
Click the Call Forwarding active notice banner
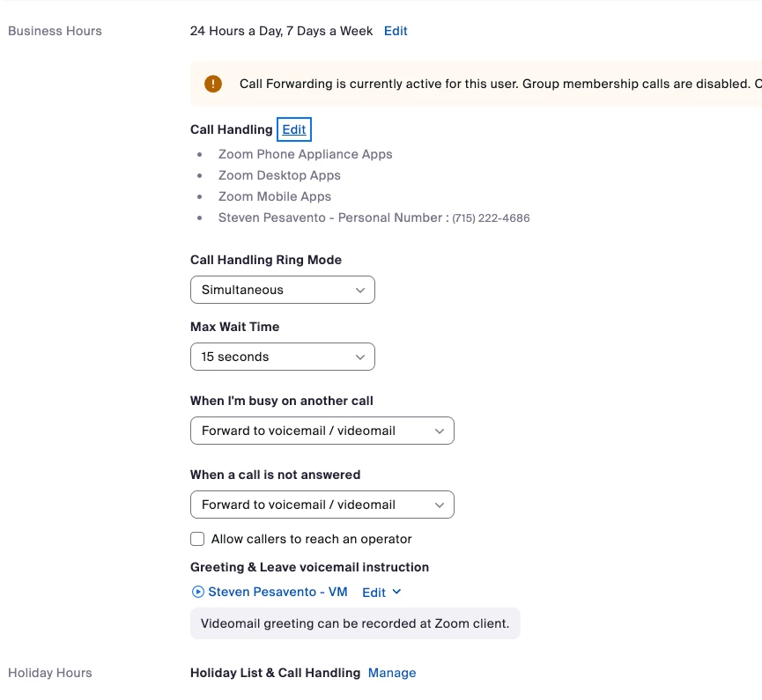(x=493, y=84)
